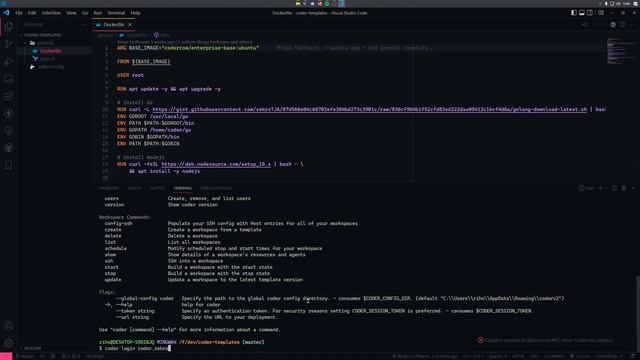Open the Accounts icon in activity bar
Image resolution: width=640 pixels, height=360 pixels.
click(9, 326)
